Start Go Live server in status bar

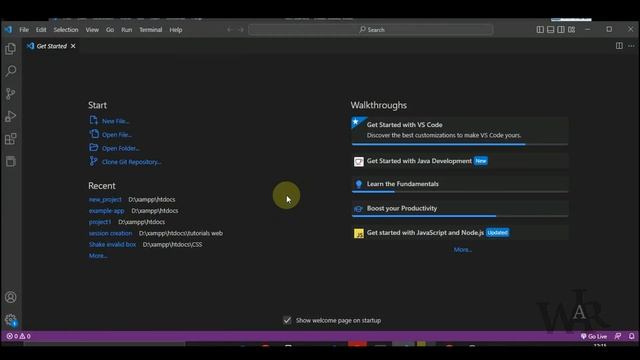tap(594, 336)
